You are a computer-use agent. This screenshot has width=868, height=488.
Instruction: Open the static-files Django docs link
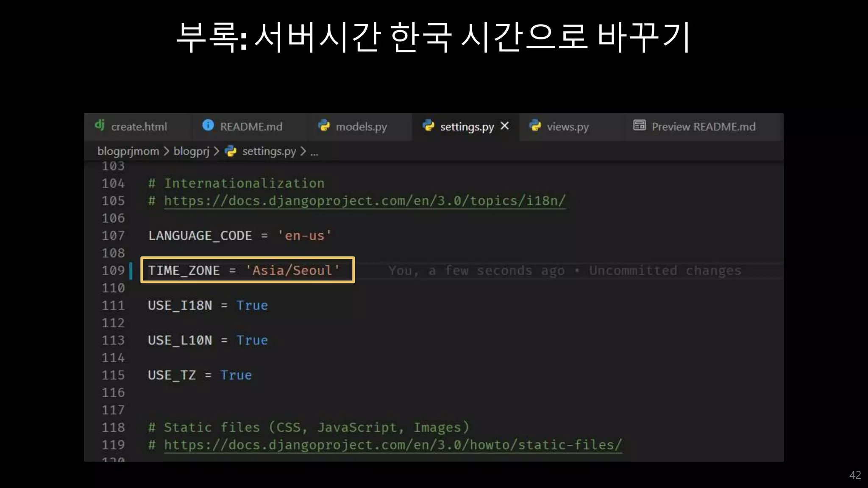(393, 445)
